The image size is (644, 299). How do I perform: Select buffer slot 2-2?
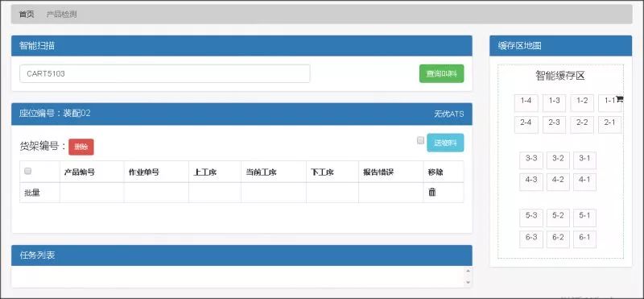(582, 125)
